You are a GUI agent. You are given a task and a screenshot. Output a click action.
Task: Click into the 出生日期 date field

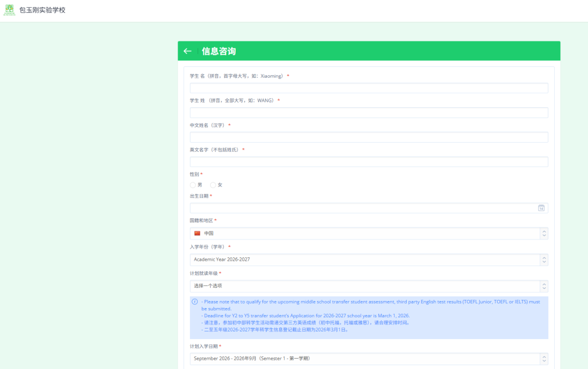pos(359,208)
